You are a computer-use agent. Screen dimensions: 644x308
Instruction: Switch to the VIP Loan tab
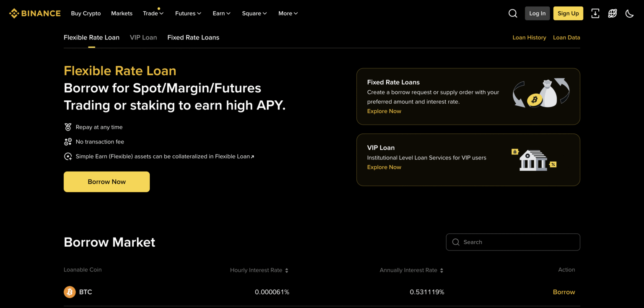[x=143, y=37]
